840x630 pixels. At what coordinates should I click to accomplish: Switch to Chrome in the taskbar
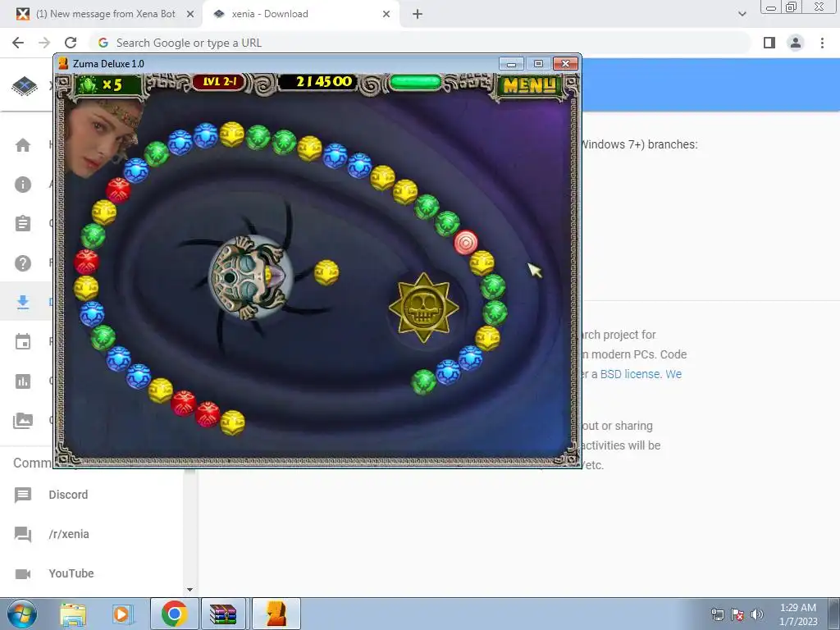pyautogui.click(x=174, y=614)
